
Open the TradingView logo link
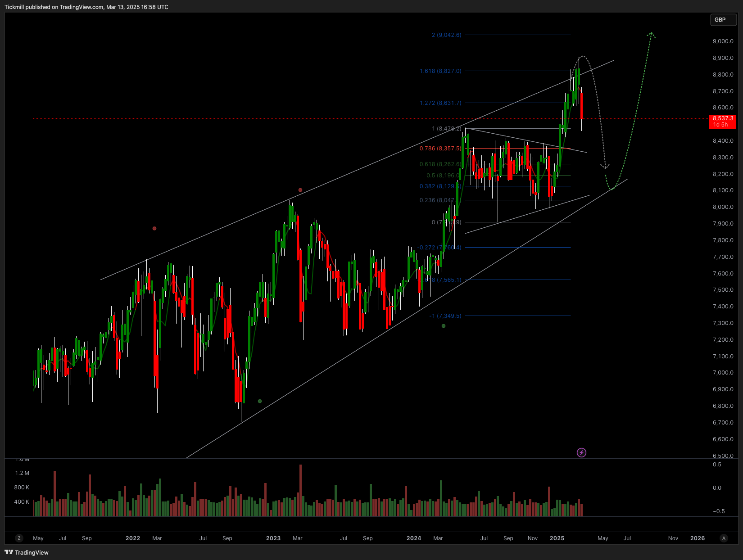pos(27,552)
